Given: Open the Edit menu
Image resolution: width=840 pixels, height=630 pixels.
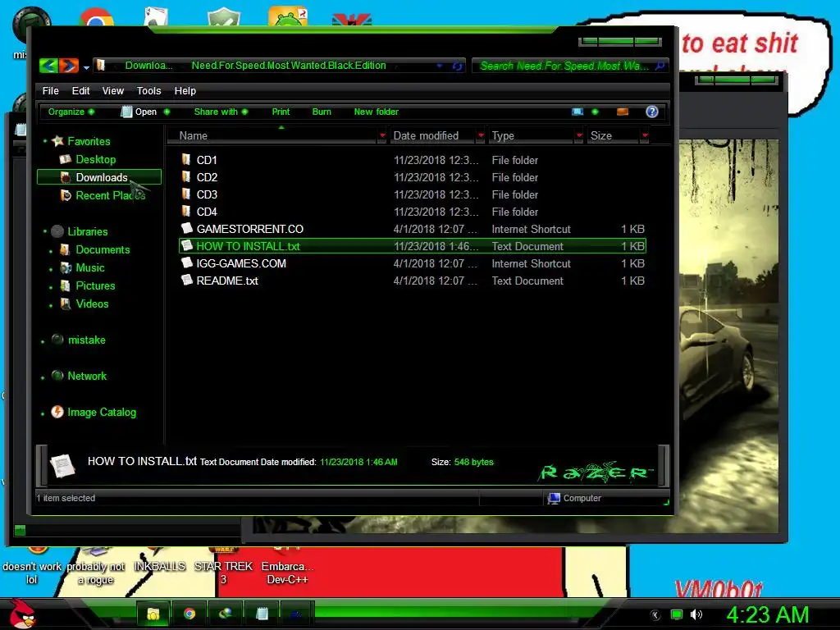Looking at the screenshot, I should [x=81, y=90].
